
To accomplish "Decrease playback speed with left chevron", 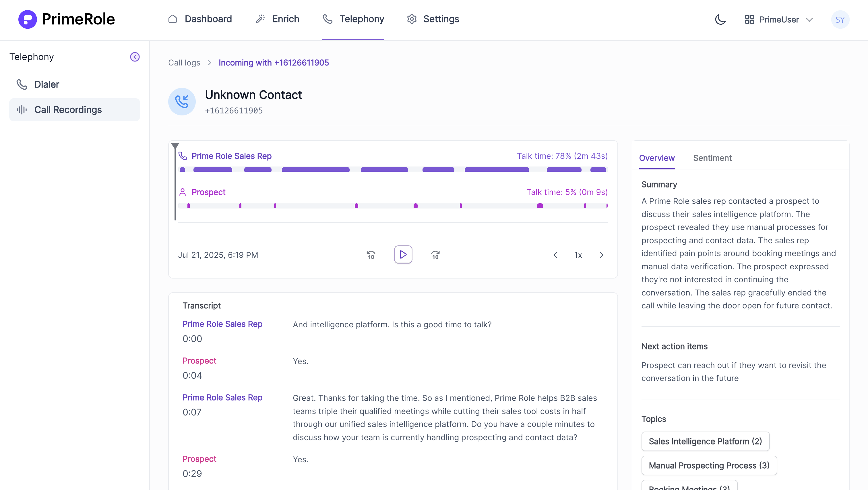I will [555, 255].
